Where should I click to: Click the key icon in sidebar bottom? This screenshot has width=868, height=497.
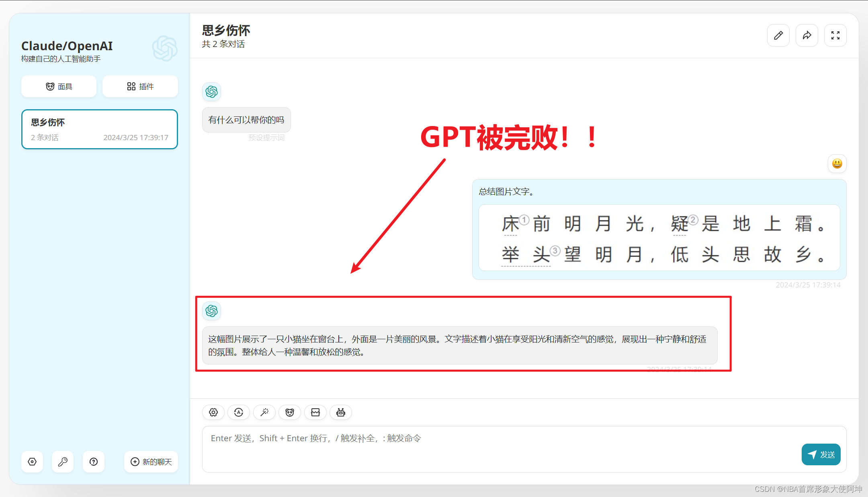coord(63,462)
